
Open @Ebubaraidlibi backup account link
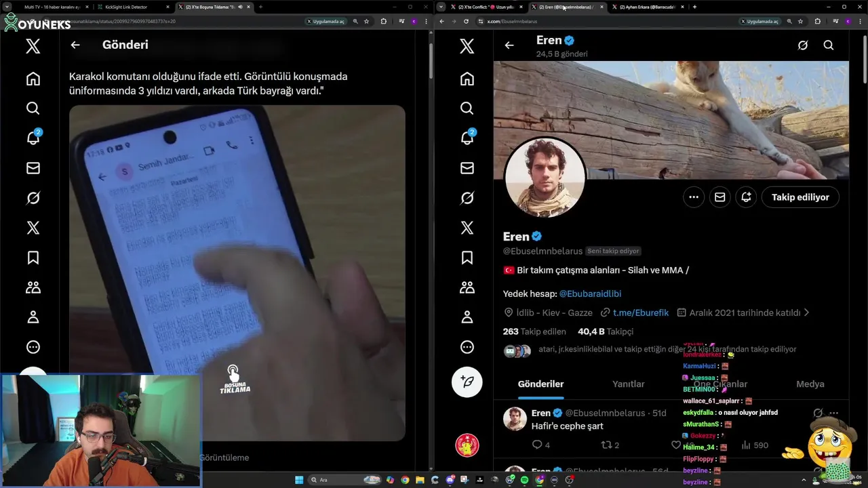590,293
